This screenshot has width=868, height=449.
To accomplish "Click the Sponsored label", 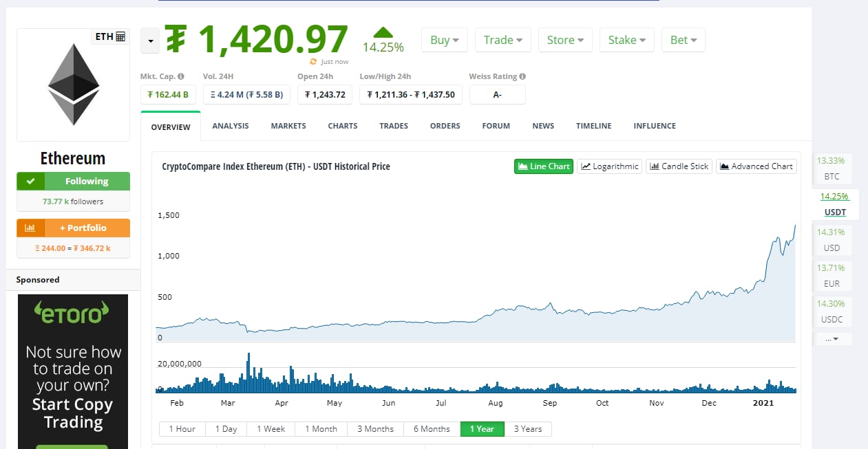I will click(38, 280).
